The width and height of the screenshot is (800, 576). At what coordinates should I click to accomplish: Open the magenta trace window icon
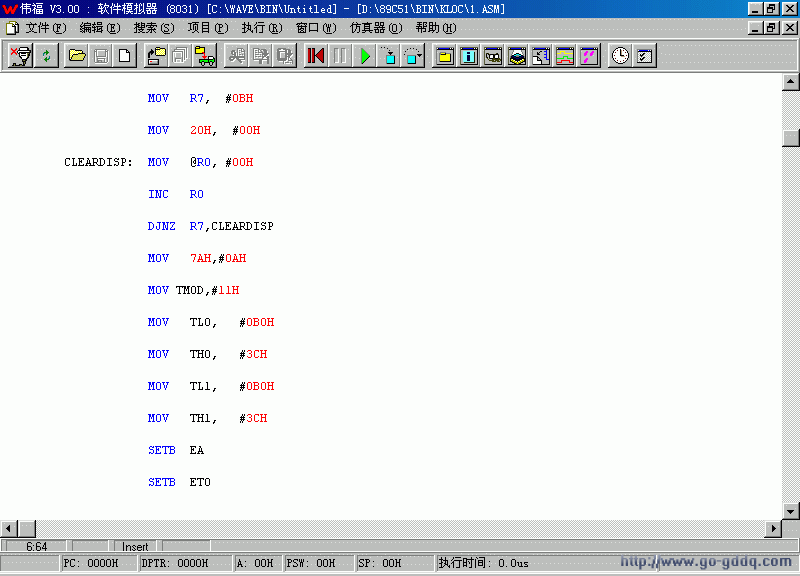pos(589,56)
